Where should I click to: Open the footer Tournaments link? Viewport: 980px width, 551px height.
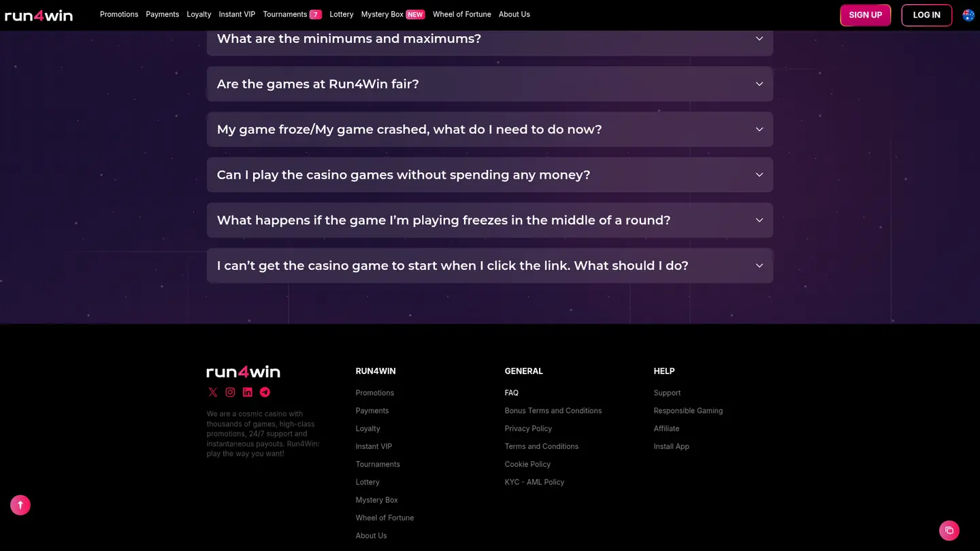[378, 465]
